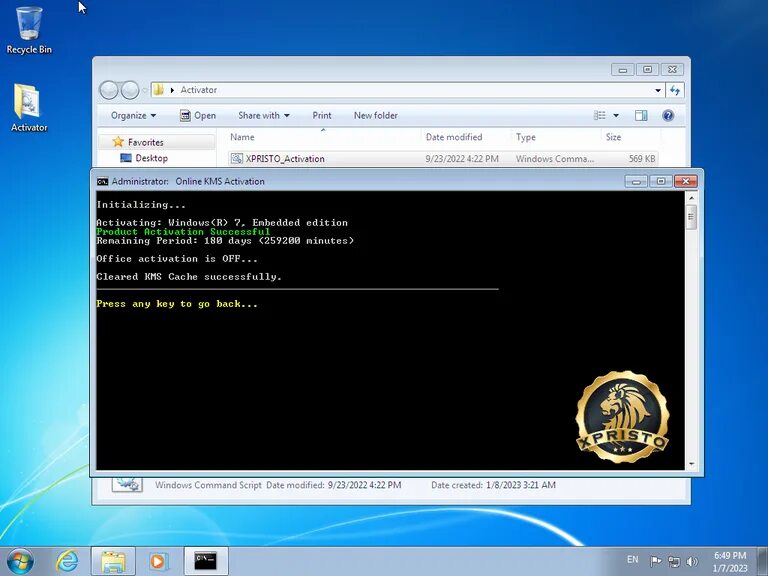Click Explorer Forward navigation button

coord(130,90)
